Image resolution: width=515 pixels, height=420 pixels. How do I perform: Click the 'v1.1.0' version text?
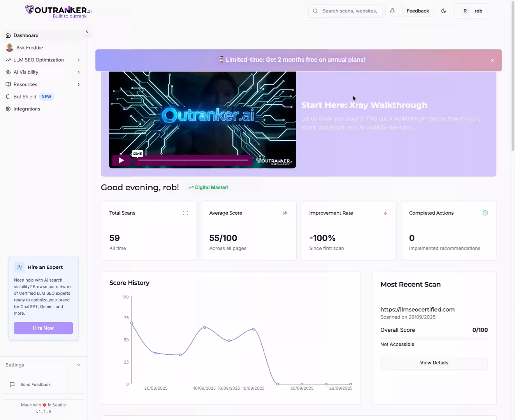tap(44, 412)
